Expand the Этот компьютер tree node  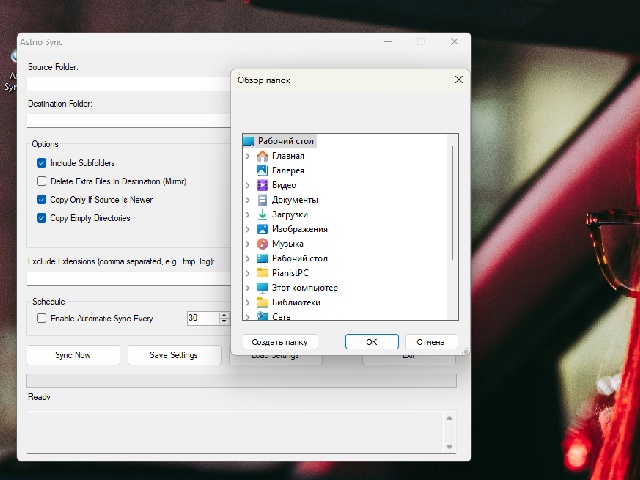(x=247, y=288)
